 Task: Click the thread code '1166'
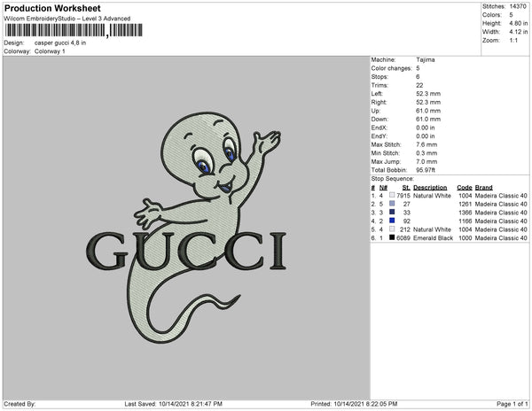465,221
